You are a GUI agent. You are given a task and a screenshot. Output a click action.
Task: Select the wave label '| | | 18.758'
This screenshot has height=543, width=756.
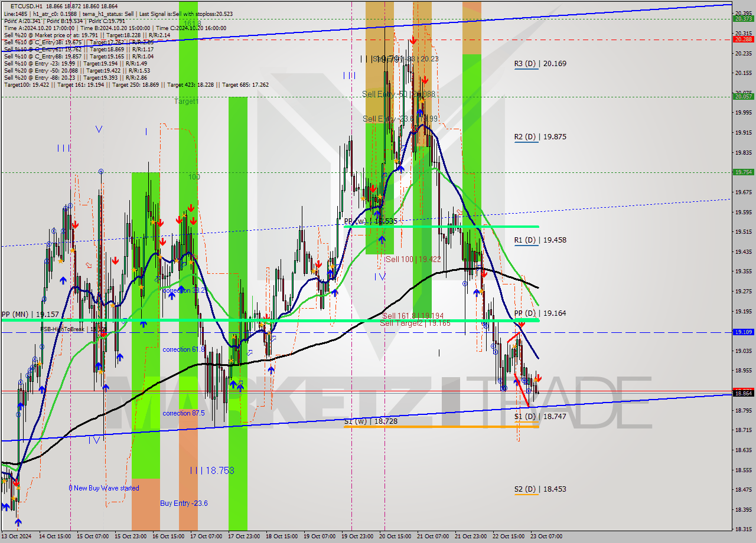point(212,470)
